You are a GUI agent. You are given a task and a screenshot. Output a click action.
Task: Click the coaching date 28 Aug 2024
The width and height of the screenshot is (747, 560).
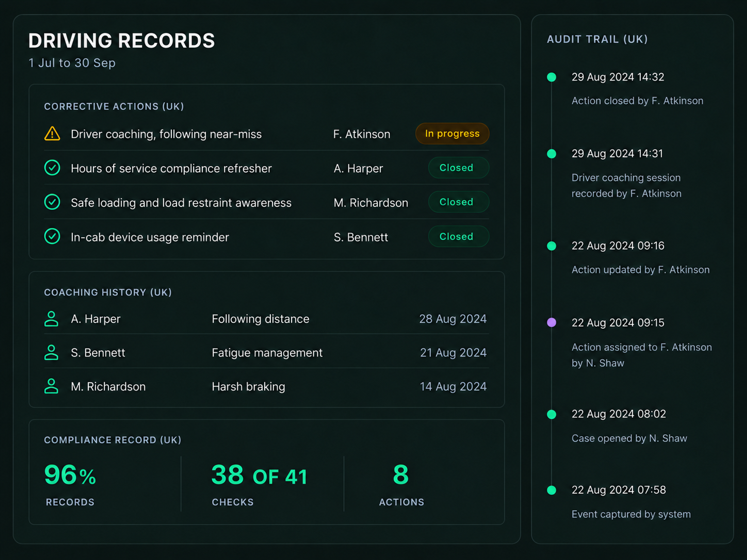[x=452, y=319]
